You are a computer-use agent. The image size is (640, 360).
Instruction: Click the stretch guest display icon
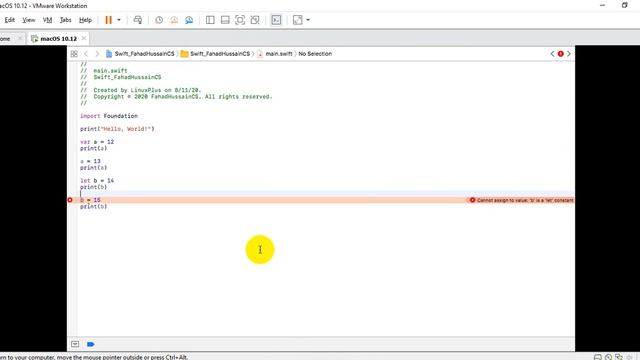point(298,20)
